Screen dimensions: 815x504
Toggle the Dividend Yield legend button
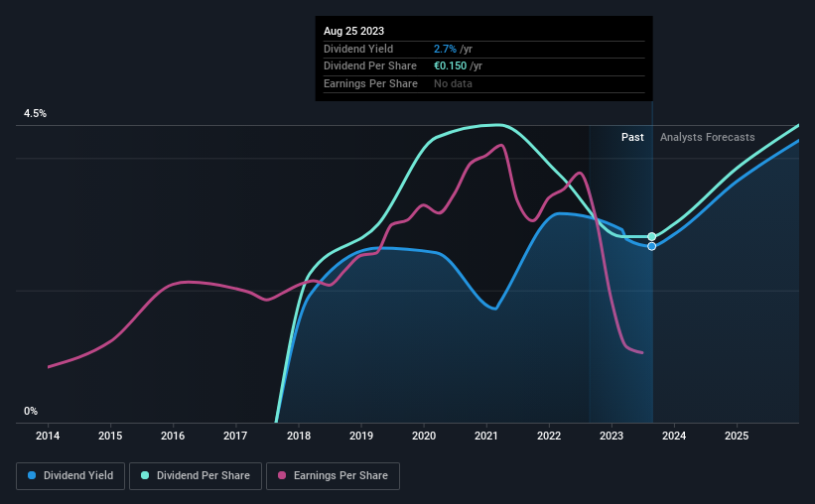[70, 476]
